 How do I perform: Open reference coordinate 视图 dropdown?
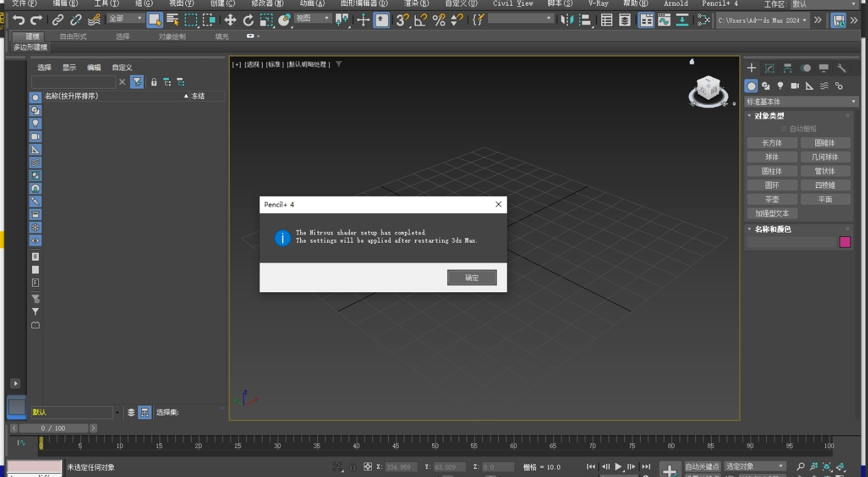pos(313,18)
